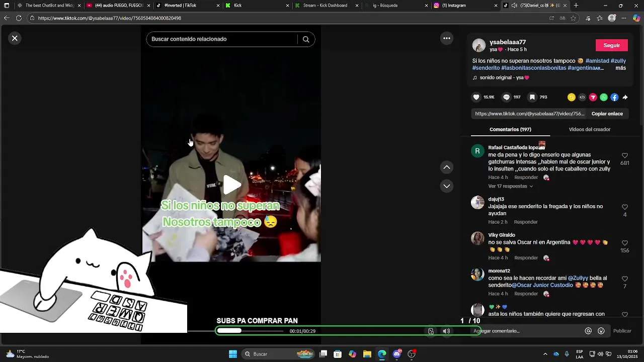Viewport: 644px width, 362px height.
Task: Open tab actions menu at top-left of browser
Action: tap(7, 6)
